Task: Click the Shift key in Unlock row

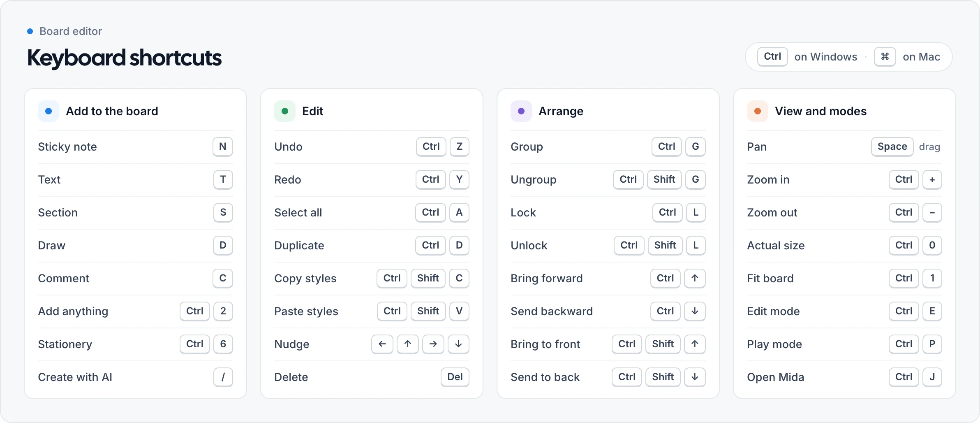Action: coord(665,245)
